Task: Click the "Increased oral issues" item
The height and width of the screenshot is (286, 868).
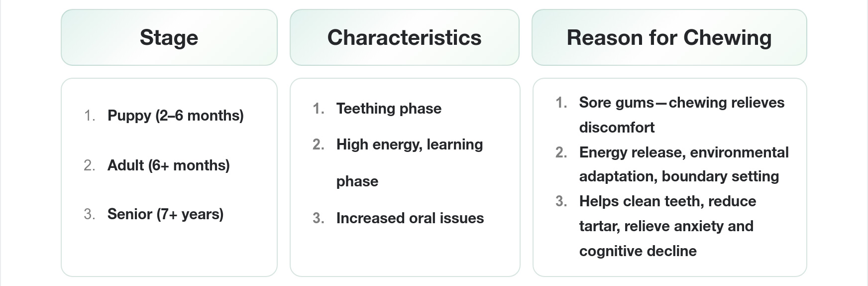Action: pos(410,218)
